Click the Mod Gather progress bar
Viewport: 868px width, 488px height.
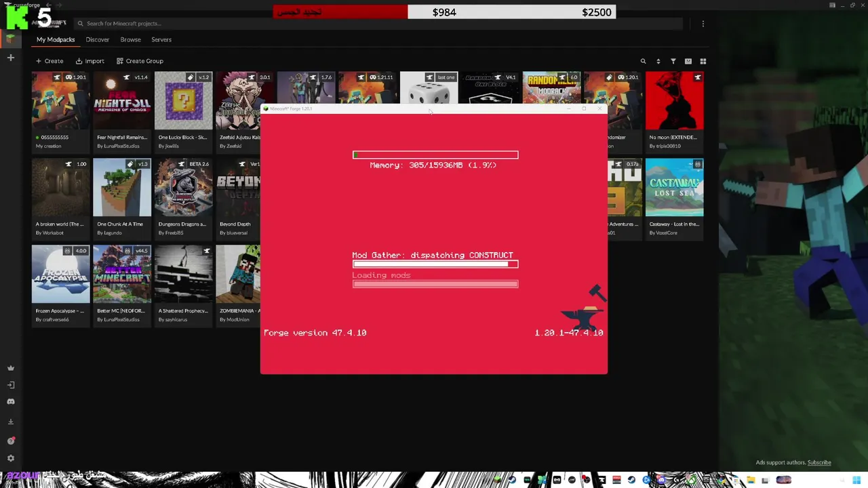click(435, 264)
